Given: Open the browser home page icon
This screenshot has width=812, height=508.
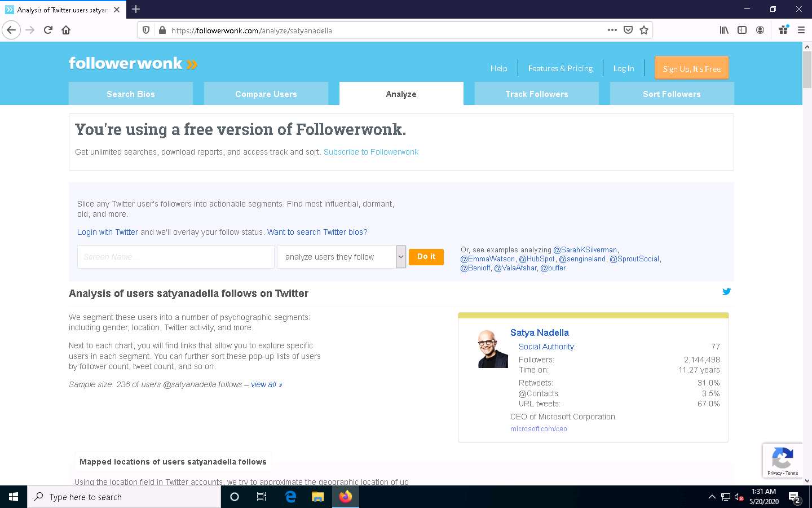Looking at the screenshot, I should (x=66, y=30).
